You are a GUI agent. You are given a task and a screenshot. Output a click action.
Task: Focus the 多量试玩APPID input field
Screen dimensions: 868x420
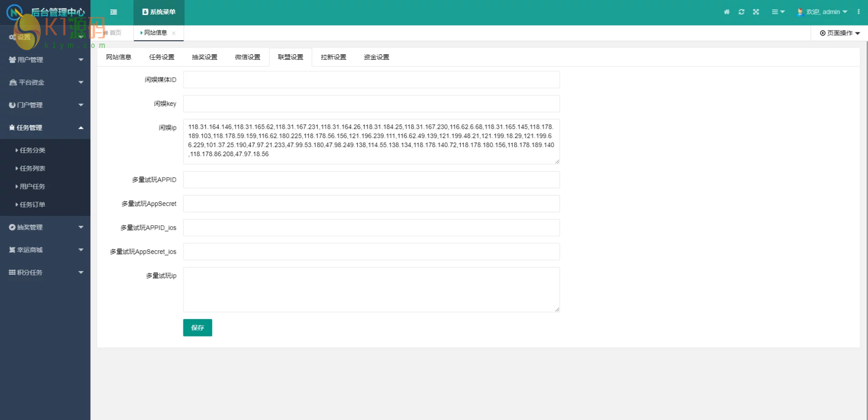pyautogui.click(x=371, y=180)
